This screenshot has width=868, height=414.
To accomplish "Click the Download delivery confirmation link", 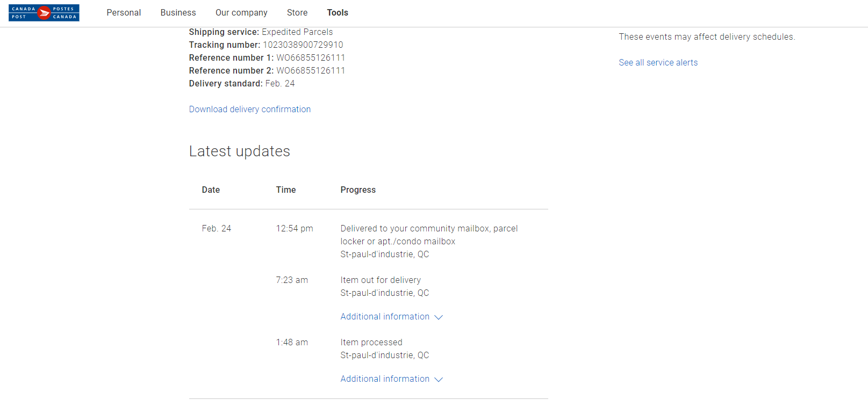I will 250,110.
